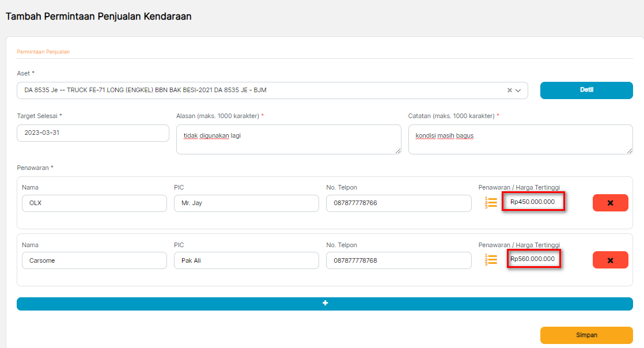Focus the Alasan text area
The height and width of the screenshot is (348, 644).
288,139
